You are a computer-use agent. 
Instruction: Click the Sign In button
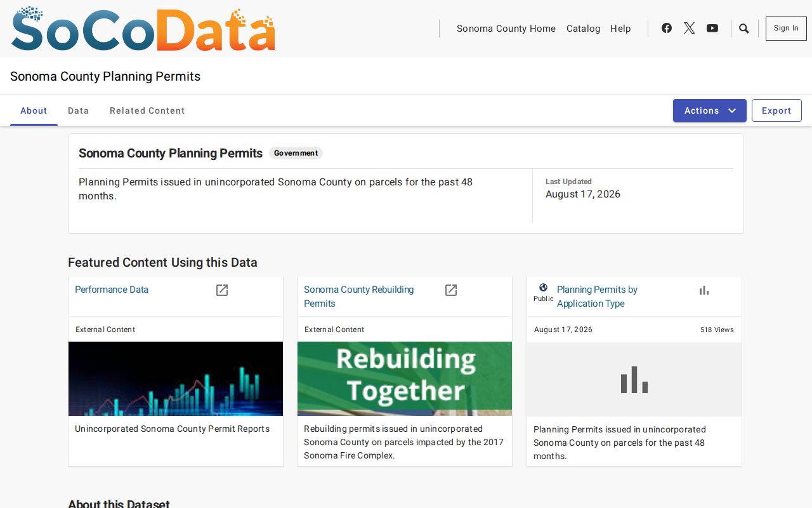click(x=786, y=29)
